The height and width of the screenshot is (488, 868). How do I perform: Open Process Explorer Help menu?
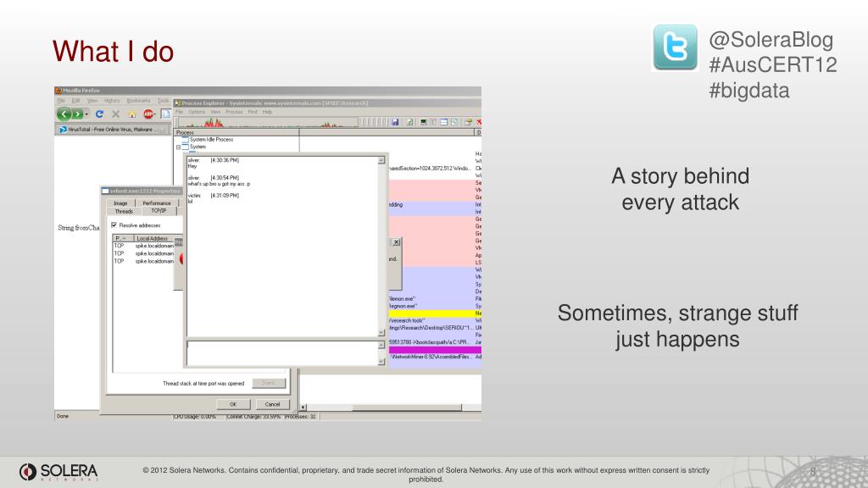coord(267,112)
